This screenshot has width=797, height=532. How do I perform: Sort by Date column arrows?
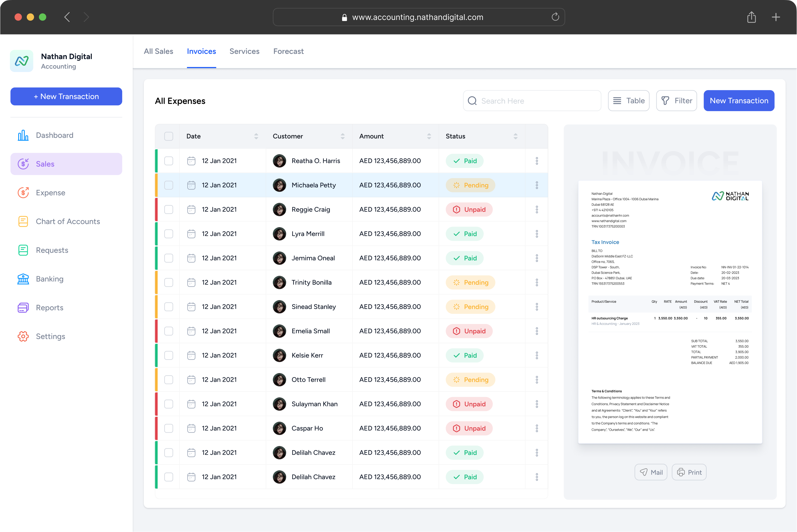pos(256,136)
